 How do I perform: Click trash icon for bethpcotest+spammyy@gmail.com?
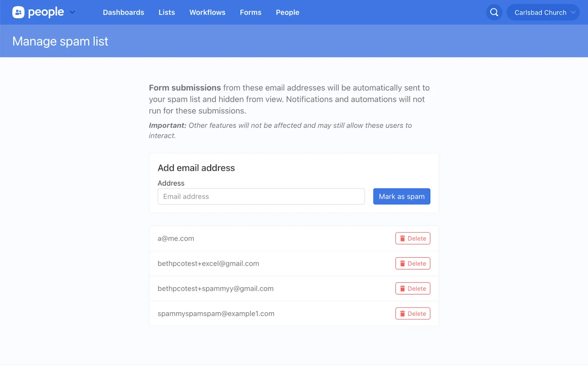click(x=402, y=288)
